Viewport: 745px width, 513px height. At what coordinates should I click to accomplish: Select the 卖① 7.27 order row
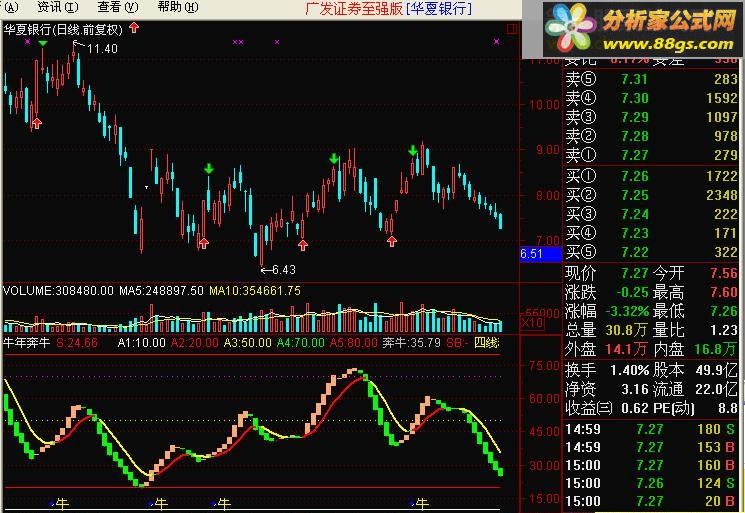point(651,155)
